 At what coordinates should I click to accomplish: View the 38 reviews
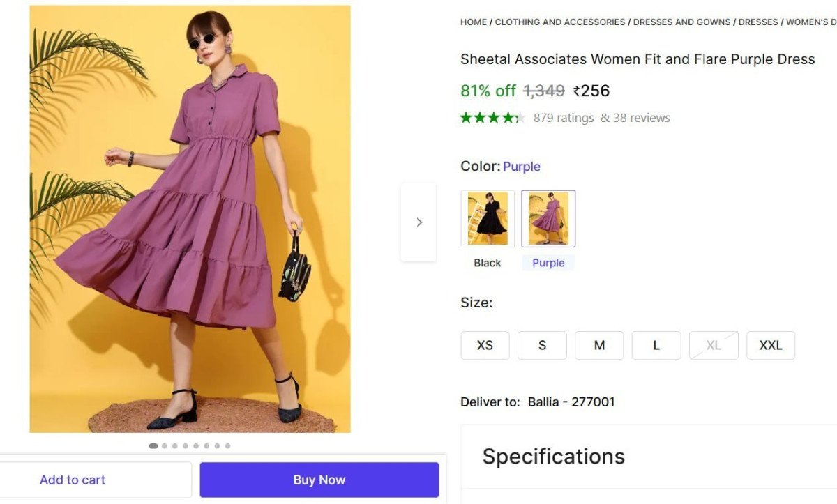click(x=642, y=117)
